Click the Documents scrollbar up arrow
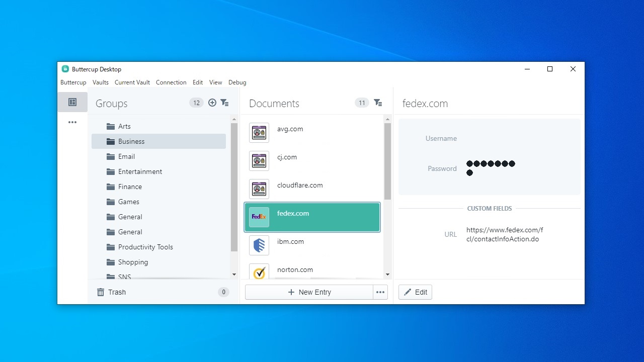This screenshot has height=362, width=644. pyautogui.click(x=387, y=119)
